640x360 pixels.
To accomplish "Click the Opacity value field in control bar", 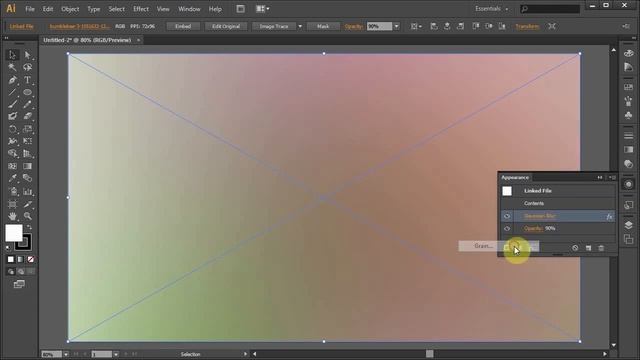I will pyautogui.click(x=379, y=26).
